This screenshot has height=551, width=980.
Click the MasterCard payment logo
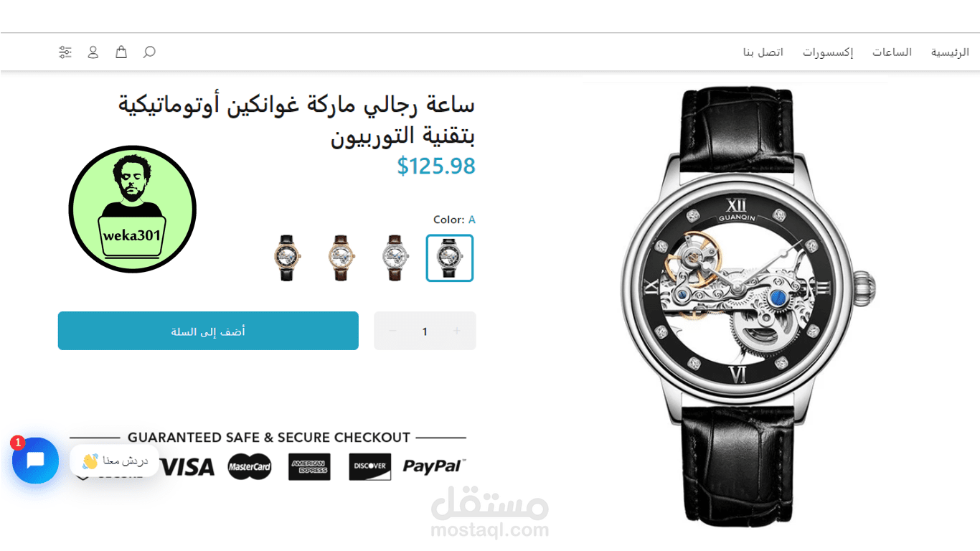click(x=250, y=466)
